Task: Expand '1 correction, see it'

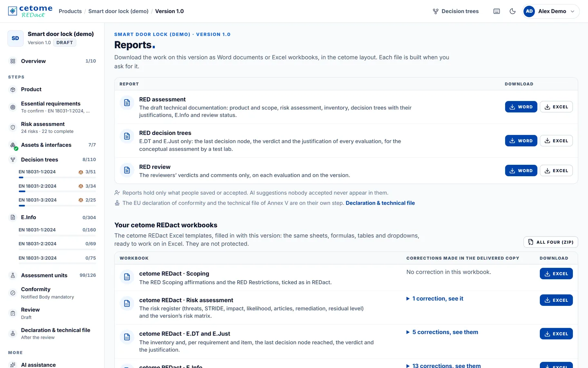Action: click(x=435, y=298)
